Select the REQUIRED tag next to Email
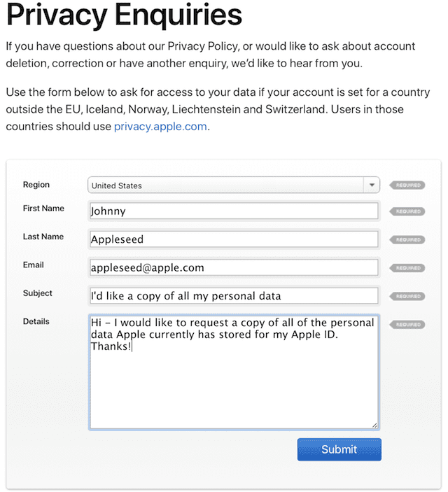 pos(407,268)
